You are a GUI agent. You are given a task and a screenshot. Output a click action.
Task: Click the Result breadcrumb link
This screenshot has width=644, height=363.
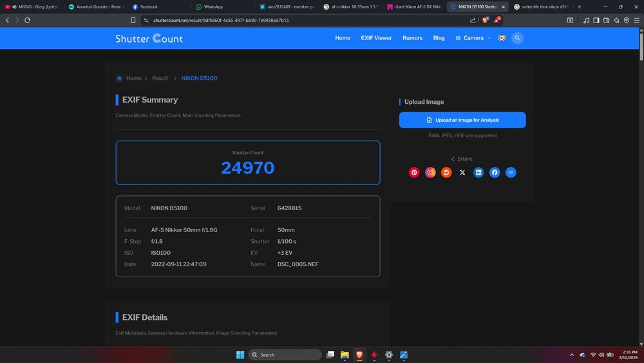(160, 78)
